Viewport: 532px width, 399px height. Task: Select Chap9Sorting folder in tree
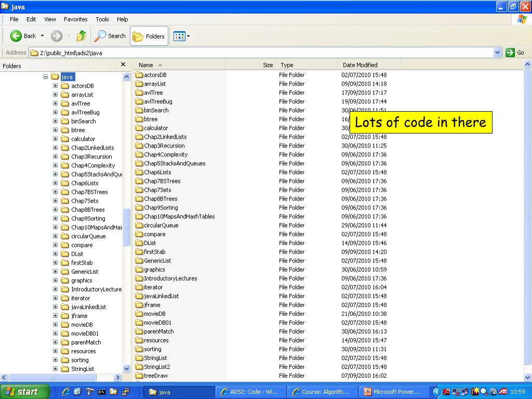pos(88,219)
